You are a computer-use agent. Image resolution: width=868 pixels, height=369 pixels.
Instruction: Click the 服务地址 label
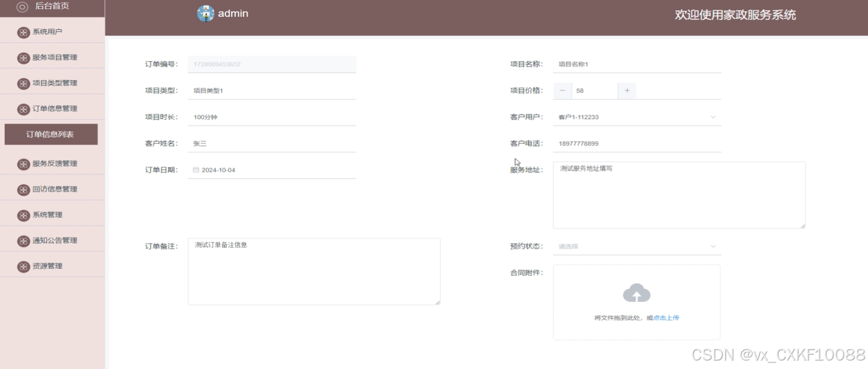point(526,170)
